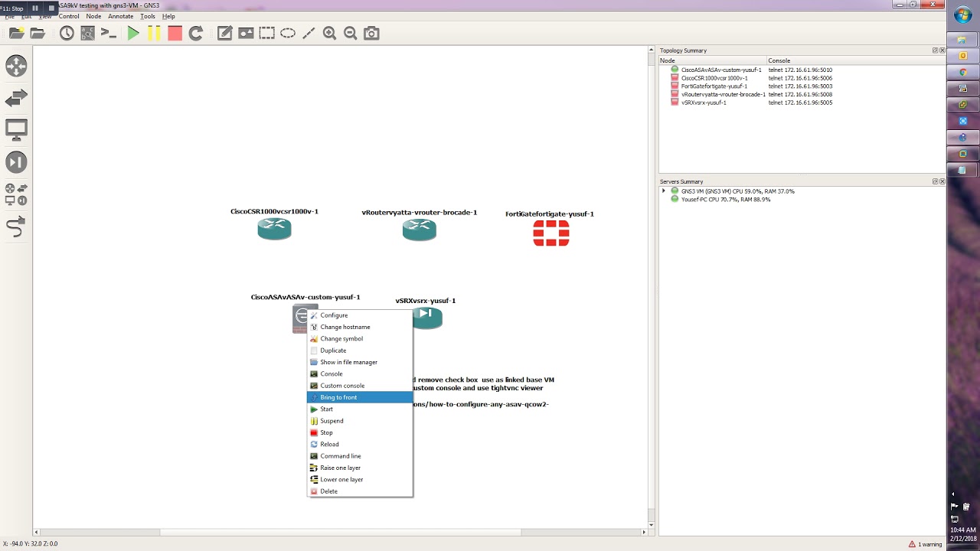Select vSRXvsrx-yusuf-1 row in Topology Summary

[802, 103]
